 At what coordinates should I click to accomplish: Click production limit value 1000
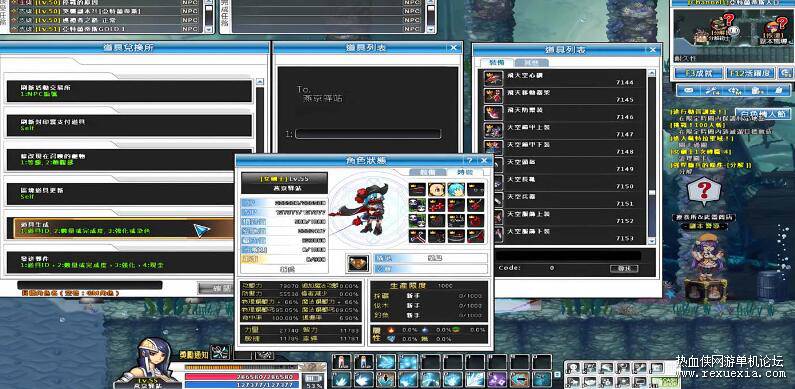pos(445,286)
